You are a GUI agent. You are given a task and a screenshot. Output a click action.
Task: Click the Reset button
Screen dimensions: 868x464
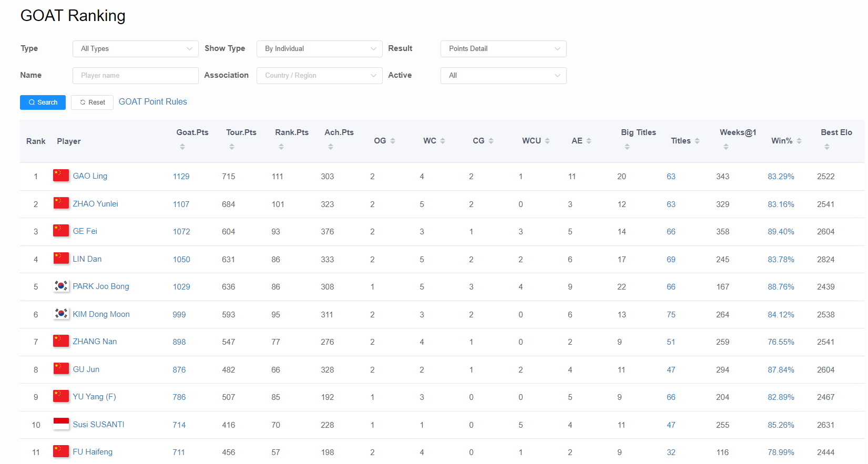[x=92, y=102]
